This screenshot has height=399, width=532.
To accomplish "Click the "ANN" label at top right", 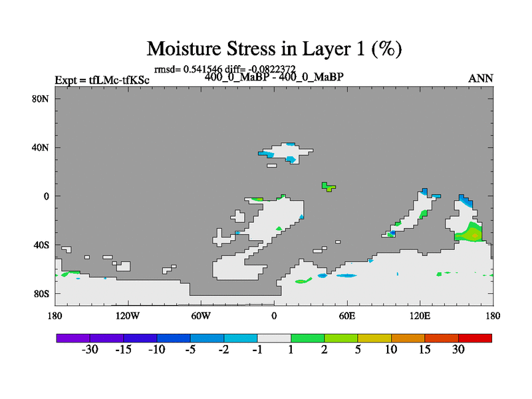I will point(481,78).
